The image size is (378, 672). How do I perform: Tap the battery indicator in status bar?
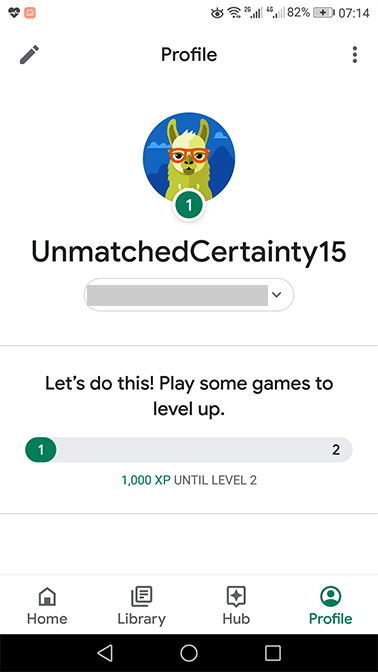tap(324, 13)
